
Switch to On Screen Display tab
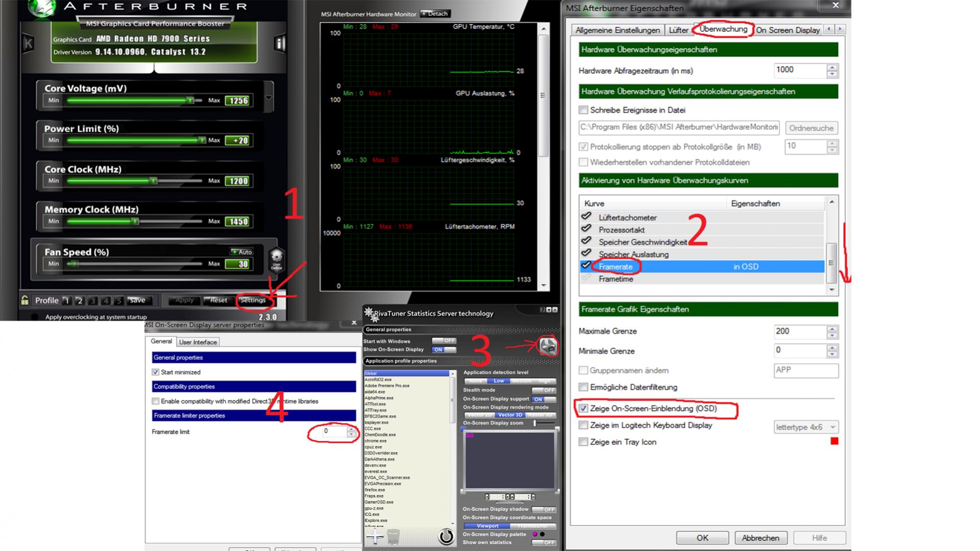click(788, 30)
